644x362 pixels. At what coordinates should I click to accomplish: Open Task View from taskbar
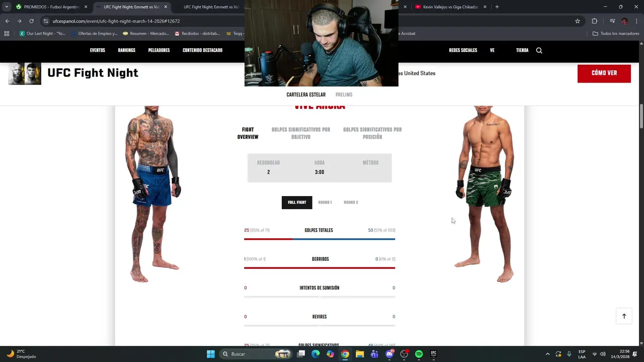tap(301, 354)
